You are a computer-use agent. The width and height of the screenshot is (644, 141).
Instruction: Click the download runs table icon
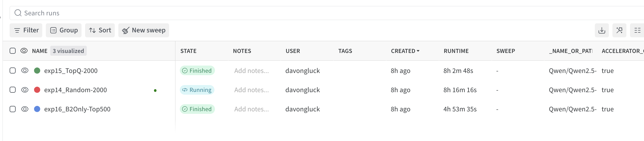click(x=602, y=30)
